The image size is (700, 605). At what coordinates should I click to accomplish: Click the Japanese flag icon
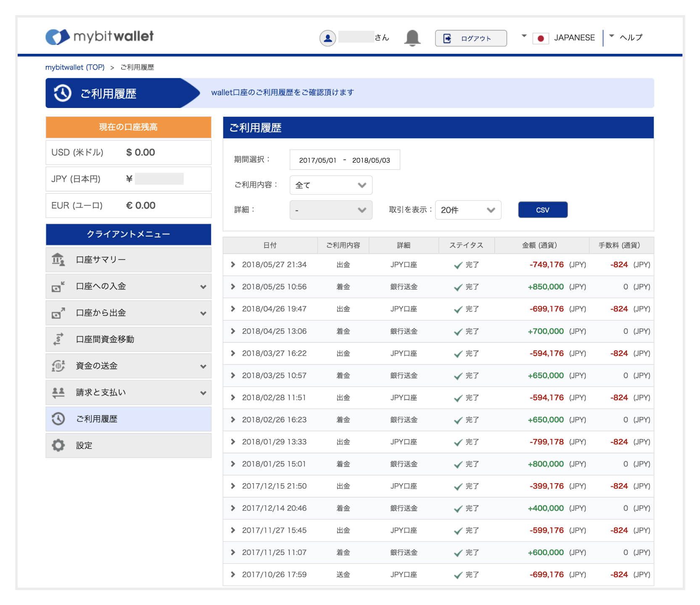(541, 38)
